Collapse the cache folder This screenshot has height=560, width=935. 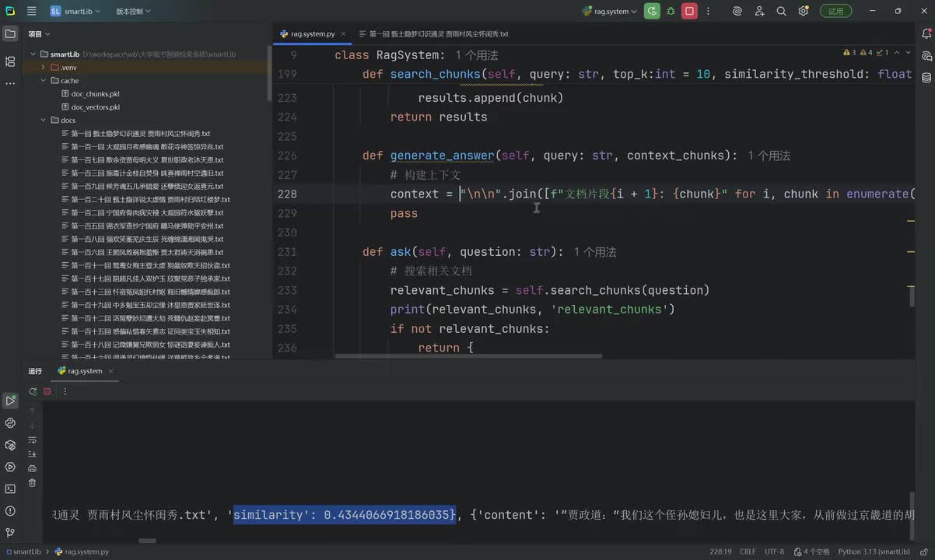pos(44,81)
